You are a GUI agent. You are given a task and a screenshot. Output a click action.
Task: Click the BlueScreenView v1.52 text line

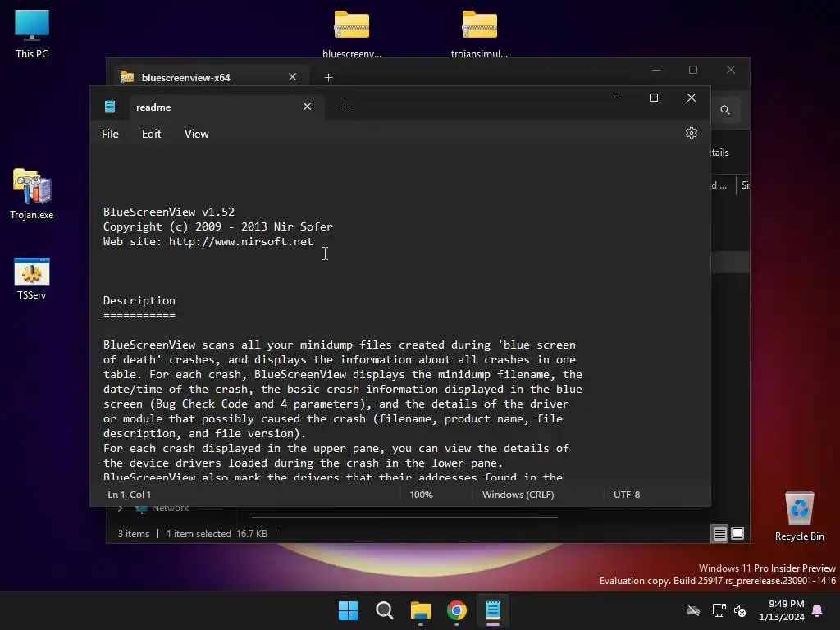click(x=169, y=212)
